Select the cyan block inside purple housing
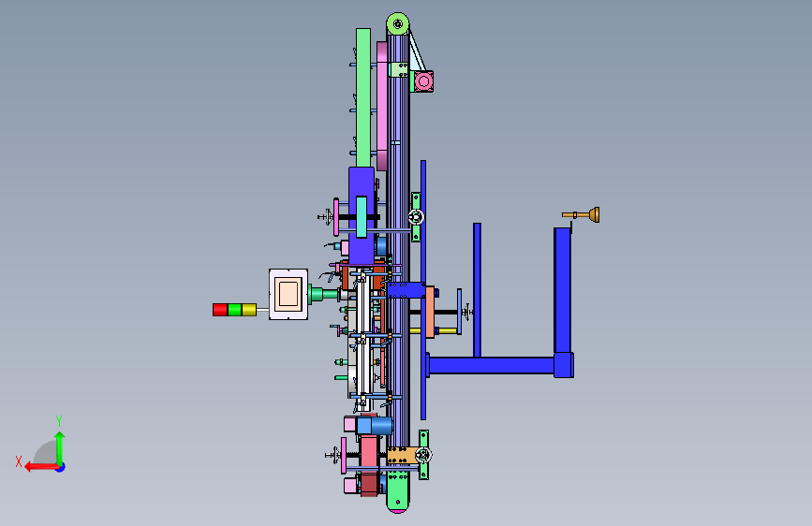Image resolution: width=812 pixels, height=526 pixels. coord(362,217)
